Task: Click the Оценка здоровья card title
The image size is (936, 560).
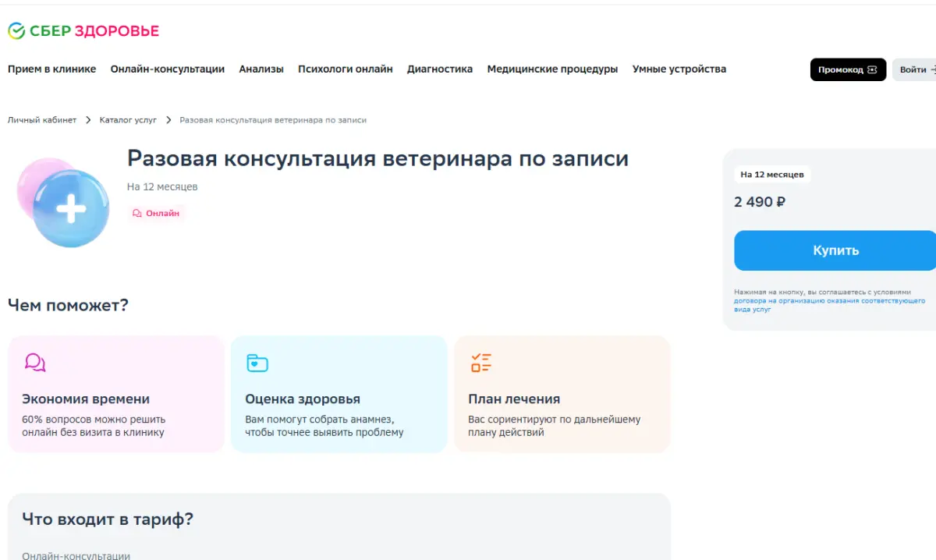Action: point(303,399)
